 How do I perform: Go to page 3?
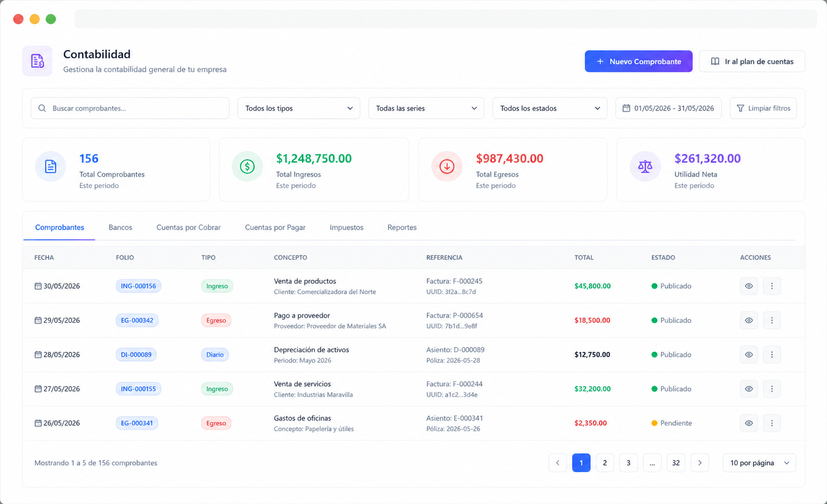click(628, 463)
